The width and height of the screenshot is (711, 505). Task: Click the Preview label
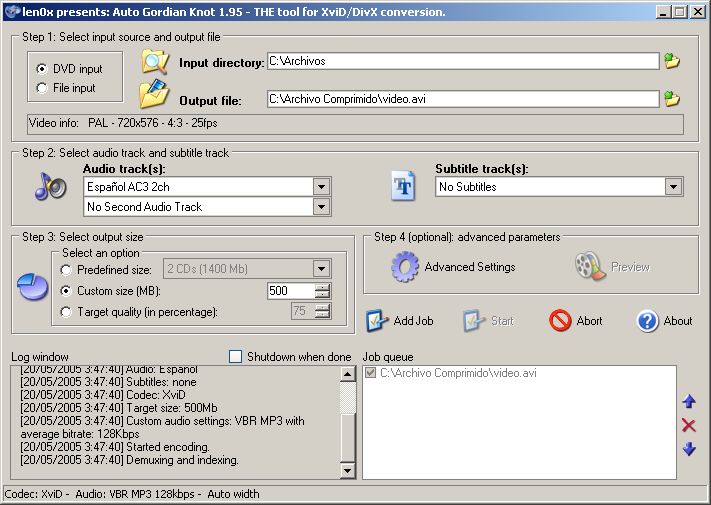[630, 267]
